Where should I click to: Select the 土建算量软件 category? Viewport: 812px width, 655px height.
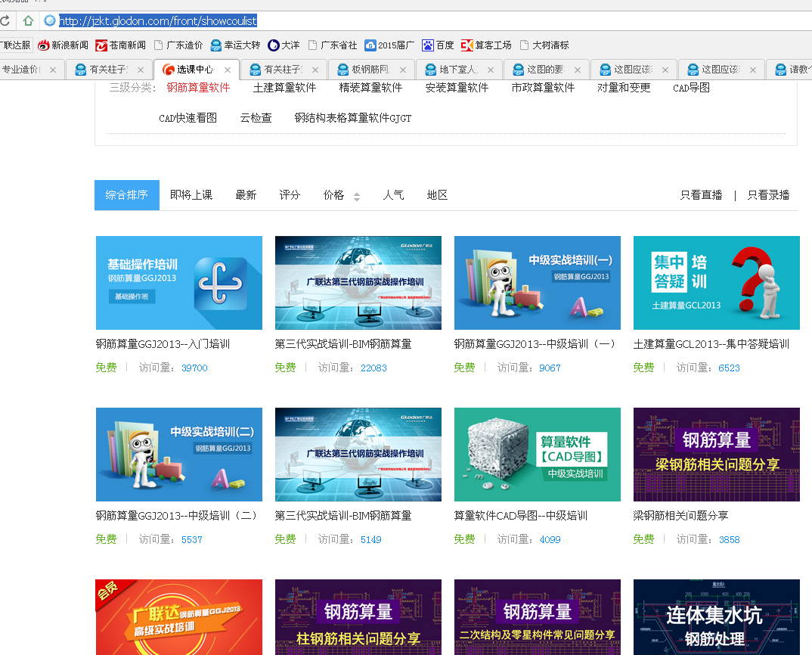284,88
